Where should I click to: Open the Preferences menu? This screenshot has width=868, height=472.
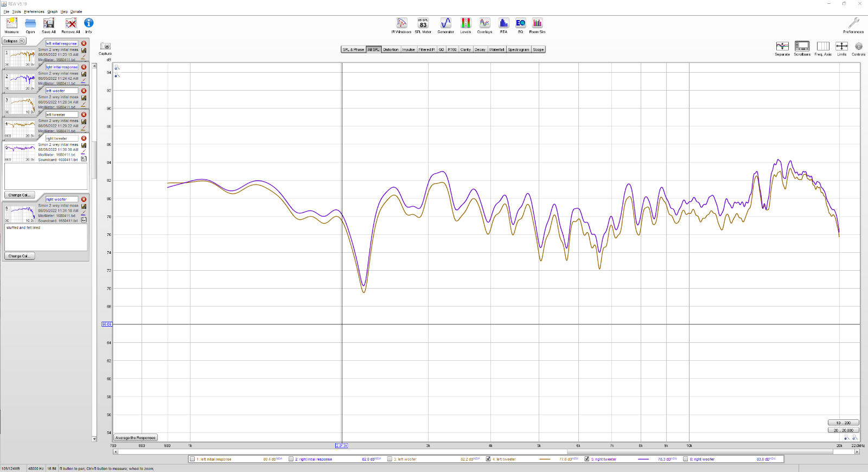(x=34, y=11)
